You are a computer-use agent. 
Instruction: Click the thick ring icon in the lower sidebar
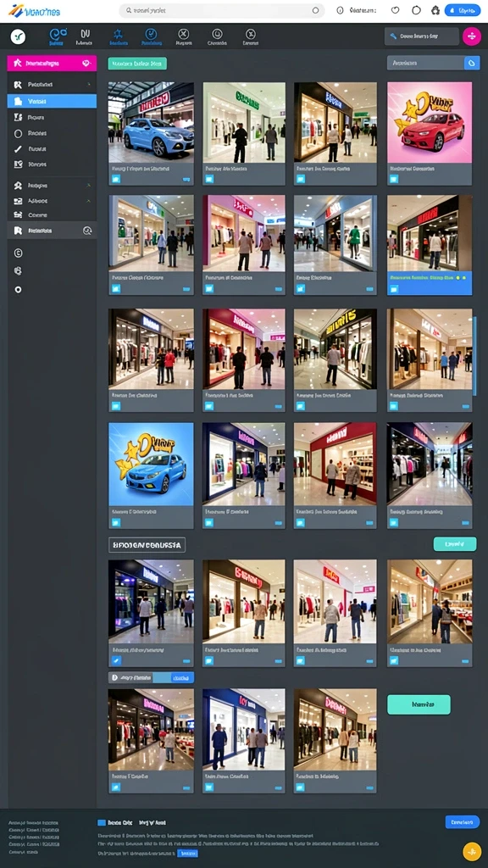(19, 290)
